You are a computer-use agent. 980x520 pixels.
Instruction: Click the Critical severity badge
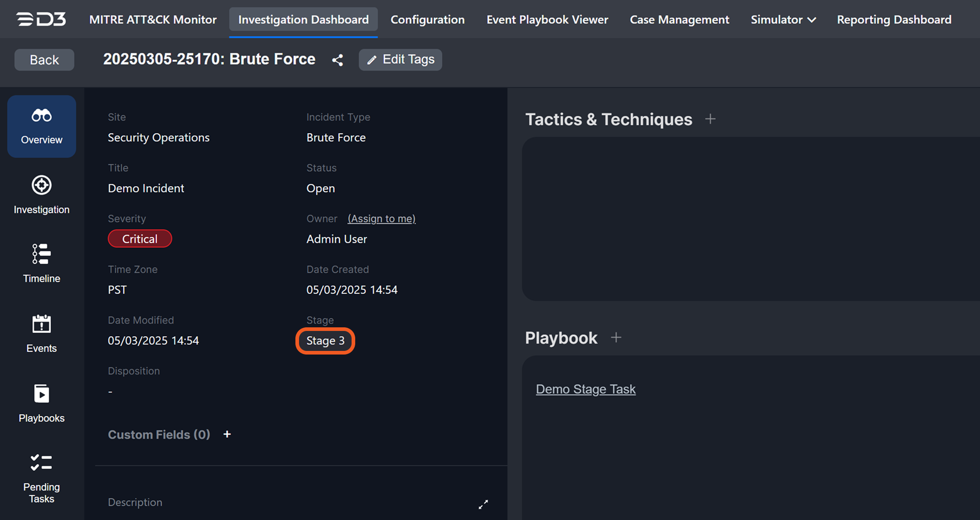(x=140, y=239)
